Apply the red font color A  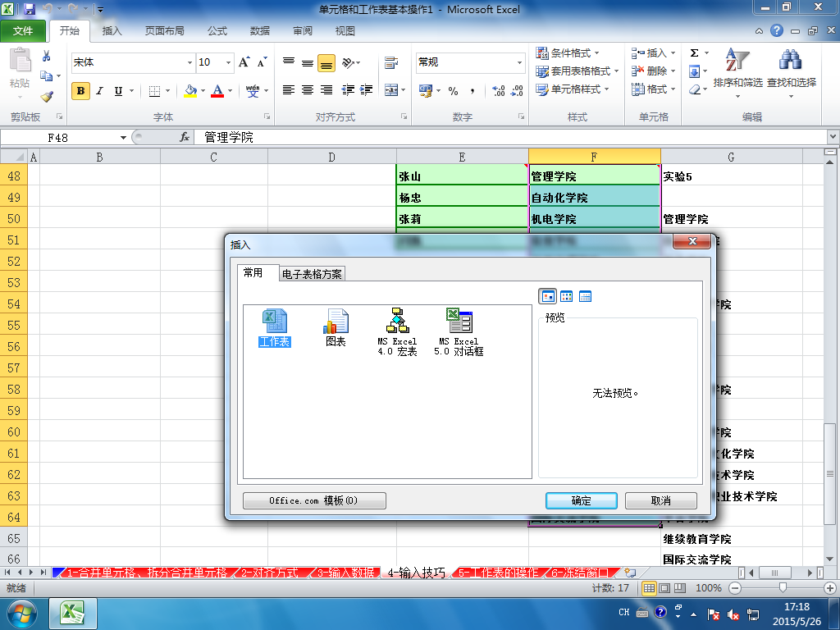coord(217,90)
